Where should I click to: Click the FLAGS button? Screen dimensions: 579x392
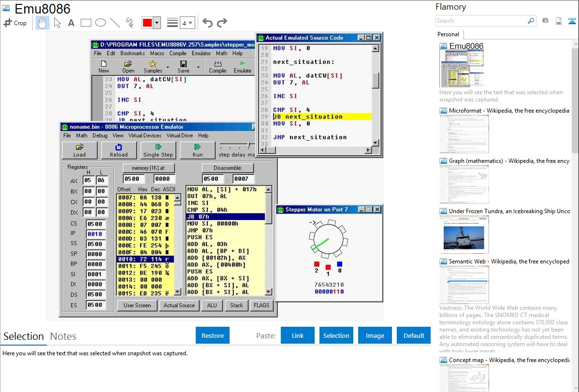coord(261,305)
